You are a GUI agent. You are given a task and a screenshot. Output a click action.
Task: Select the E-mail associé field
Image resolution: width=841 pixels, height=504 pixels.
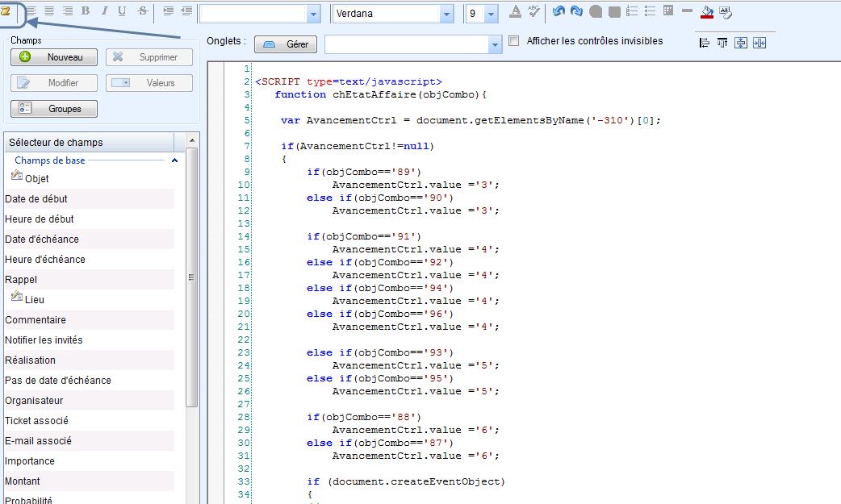tap(90, 441)
